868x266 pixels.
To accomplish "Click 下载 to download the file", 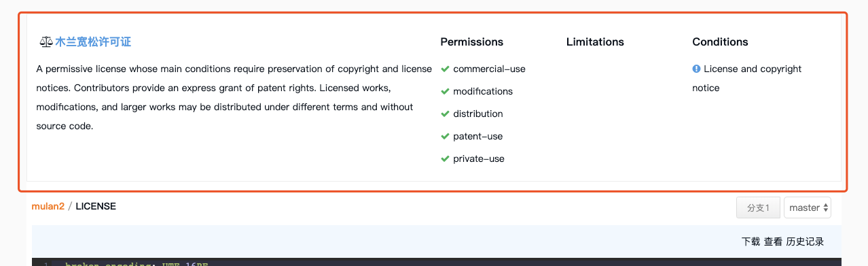I will point(751,242).
